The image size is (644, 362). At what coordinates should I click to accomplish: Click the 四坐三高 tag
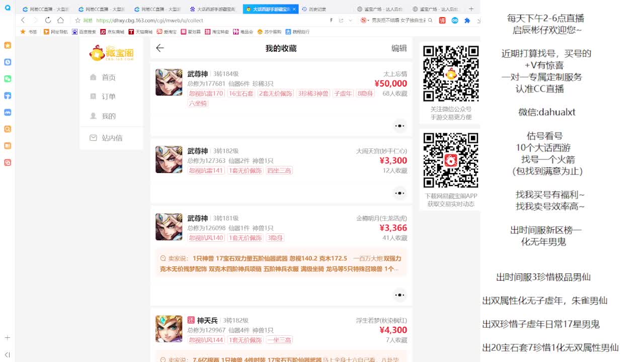coord(279,170)
